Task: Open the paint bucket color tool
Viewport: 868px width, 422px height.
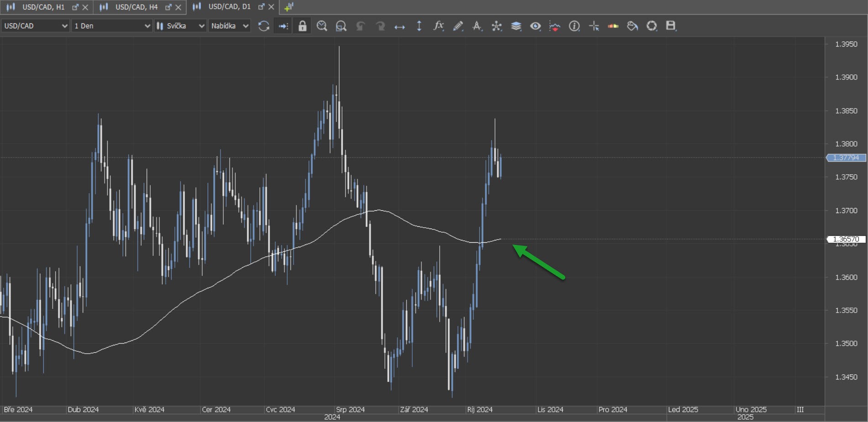Action: [632, 26]
